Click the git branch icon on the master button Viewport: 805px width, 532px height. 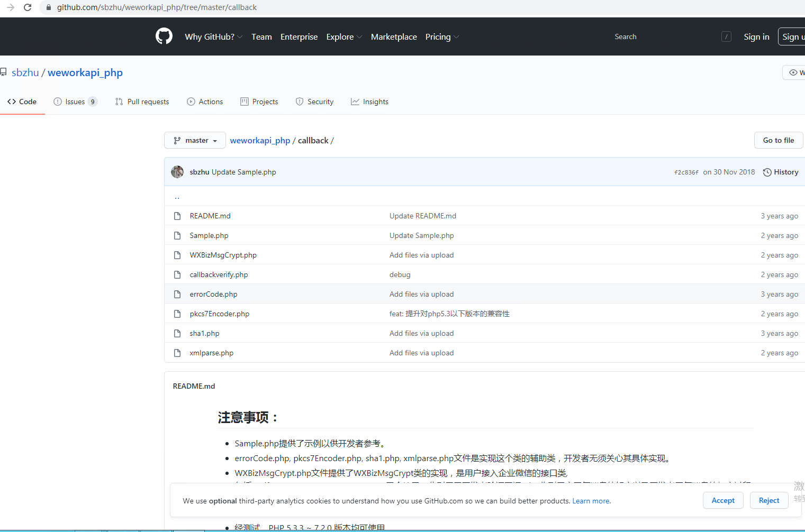coord(177,140)
